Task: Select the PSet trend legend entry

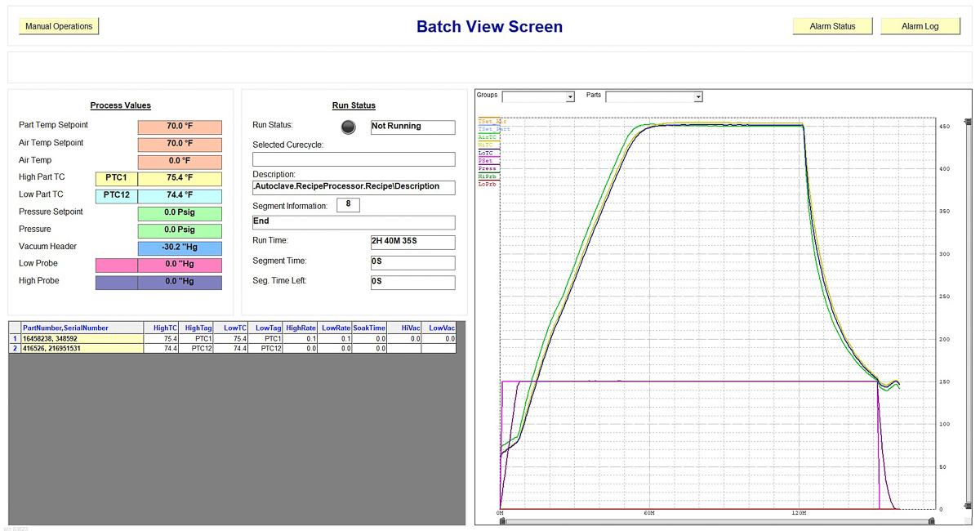Action: click(x=486, y=161)
